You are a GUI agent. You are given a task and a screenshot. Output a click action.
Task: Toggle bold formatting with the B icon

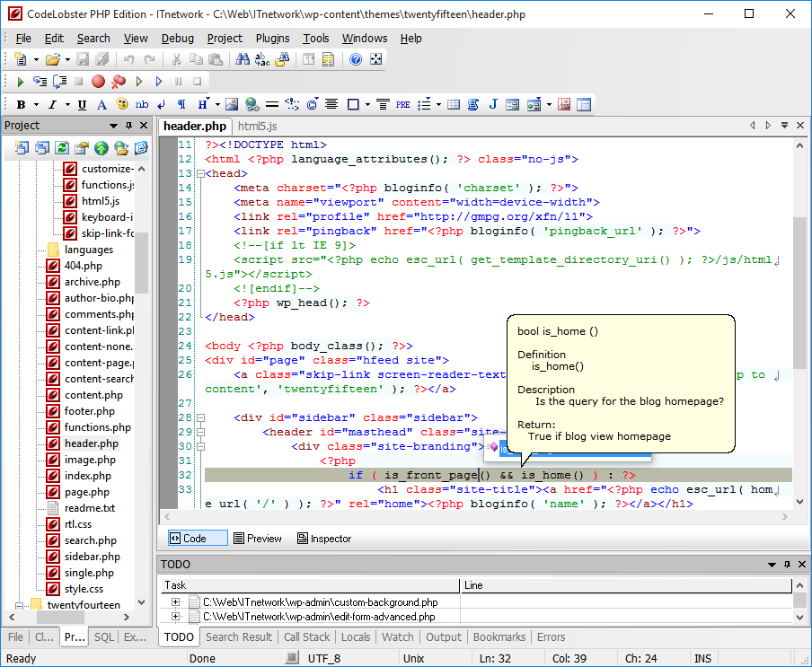pyautogui.click(x=20, y=105)
